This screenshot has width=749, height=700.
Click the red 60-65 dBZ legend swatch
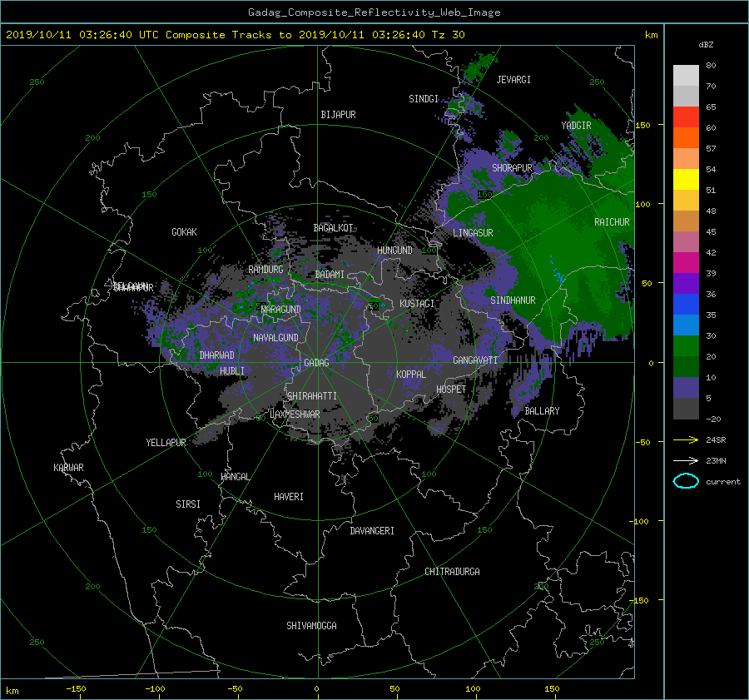(686, 117)
